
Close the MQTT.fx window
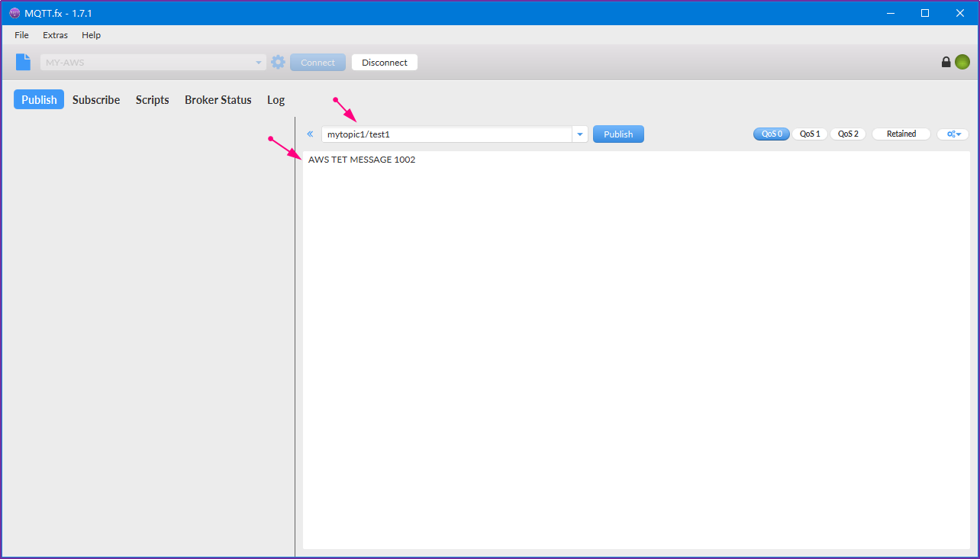pos(960,13)
